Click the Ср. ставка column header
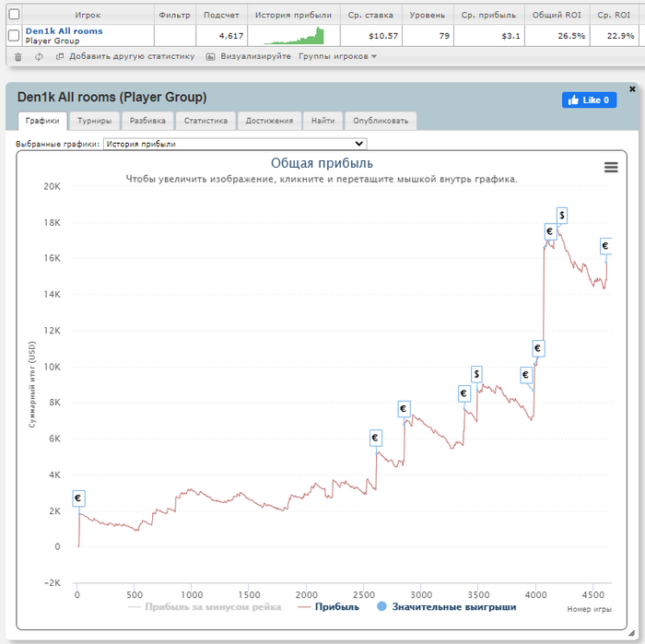 pyautogui.click(x=370, y=15)
